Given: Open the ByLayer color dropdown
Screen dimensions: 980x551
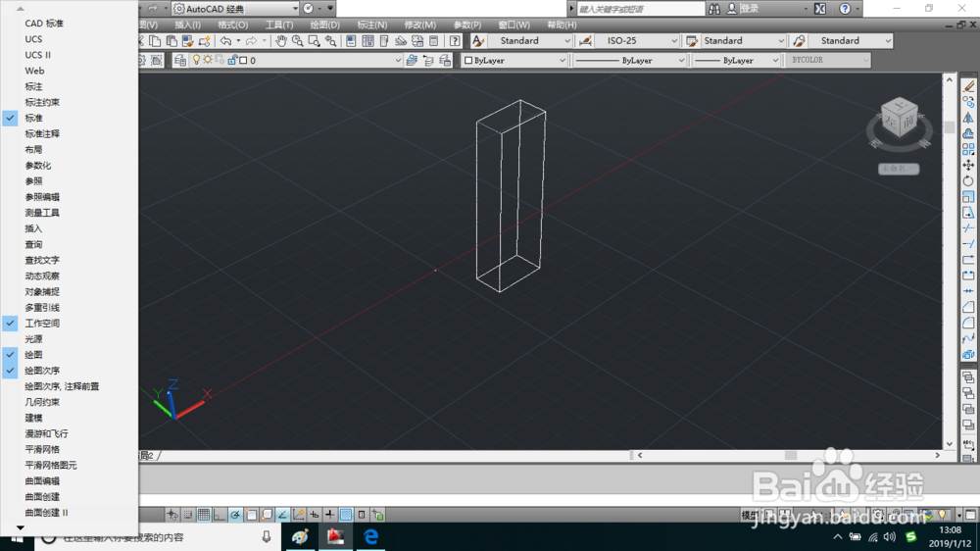Looking at the screenshot, I should click(x=514, y=60).
